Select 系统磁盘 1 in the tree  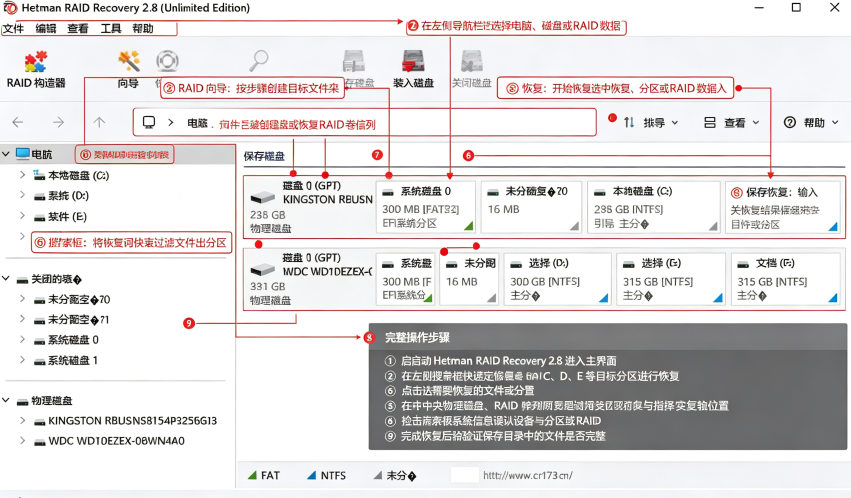pyautogui.click(x=73, y=361)
